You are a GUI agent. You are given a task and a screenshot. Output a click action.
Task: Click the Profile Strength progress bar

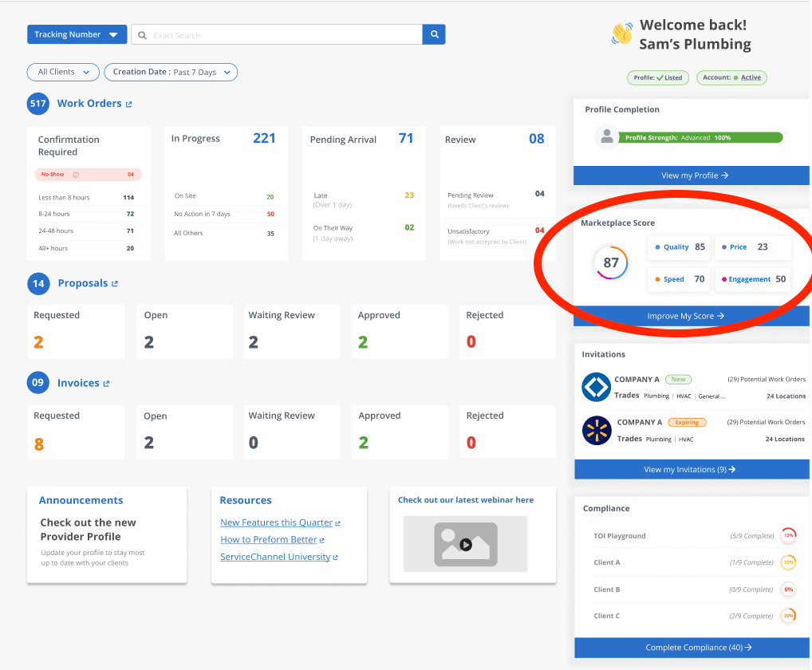point(700,137)
